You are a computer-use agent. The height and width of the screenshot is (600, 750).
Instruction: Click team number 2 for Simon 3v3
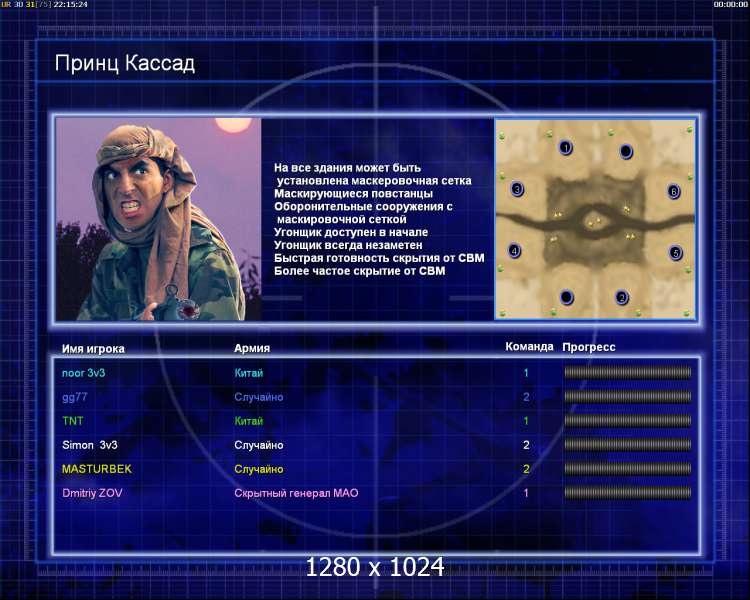pos(526,445)
